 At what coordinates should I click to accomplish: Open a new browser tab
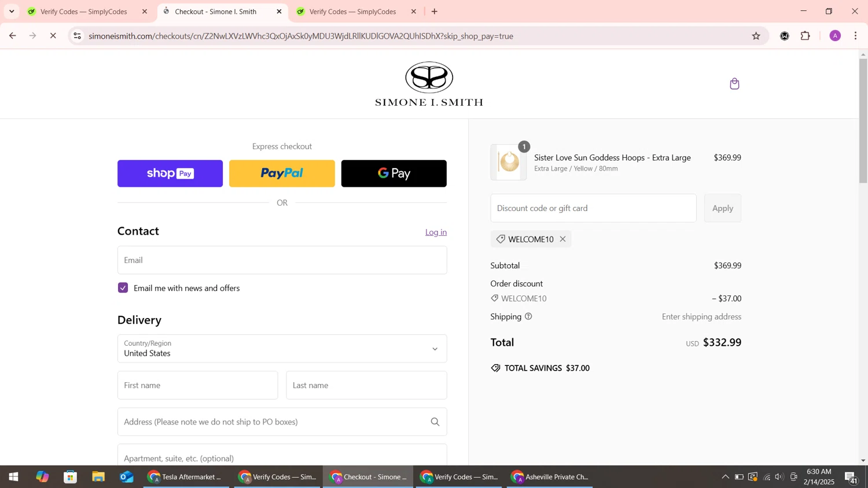pyautogui.click(x=435, y=12)
